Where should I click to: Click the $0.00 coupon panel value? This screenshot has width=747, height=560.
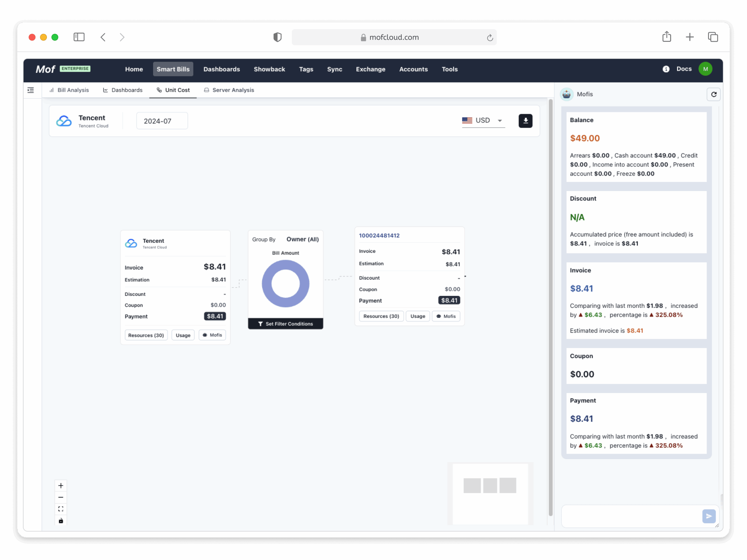pyautogui.click(x=582, y=374)
